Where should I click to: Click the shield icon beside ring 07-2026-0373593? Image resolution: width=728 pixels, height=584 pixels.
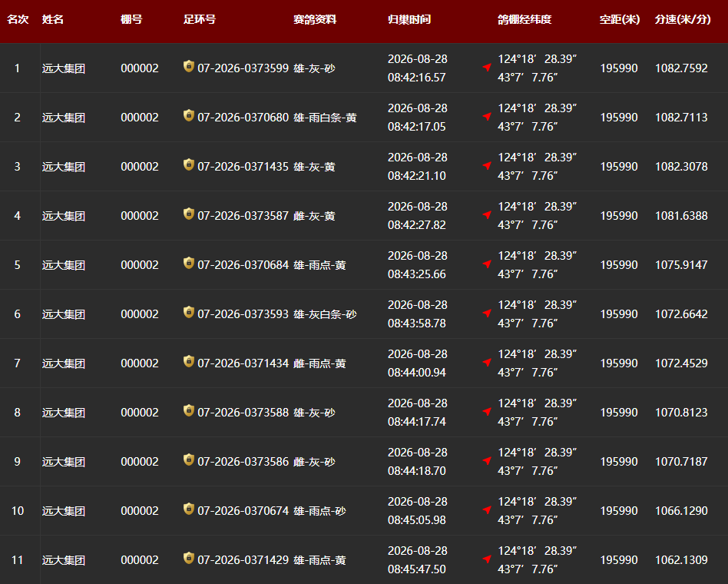click(188, 312)
